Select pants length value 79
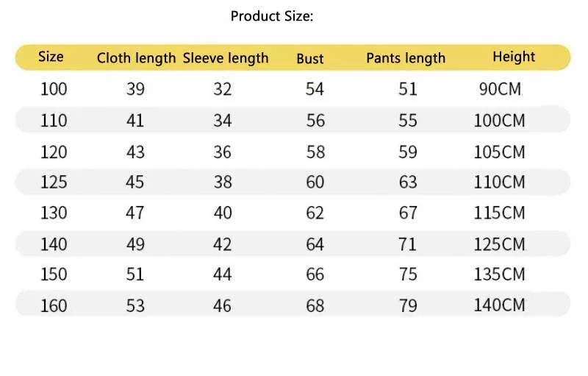 pyautogui.click(x=408, y=305)
